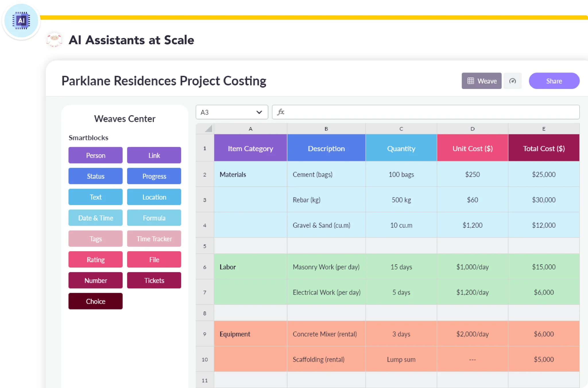Select column D header

coord(472,129)
